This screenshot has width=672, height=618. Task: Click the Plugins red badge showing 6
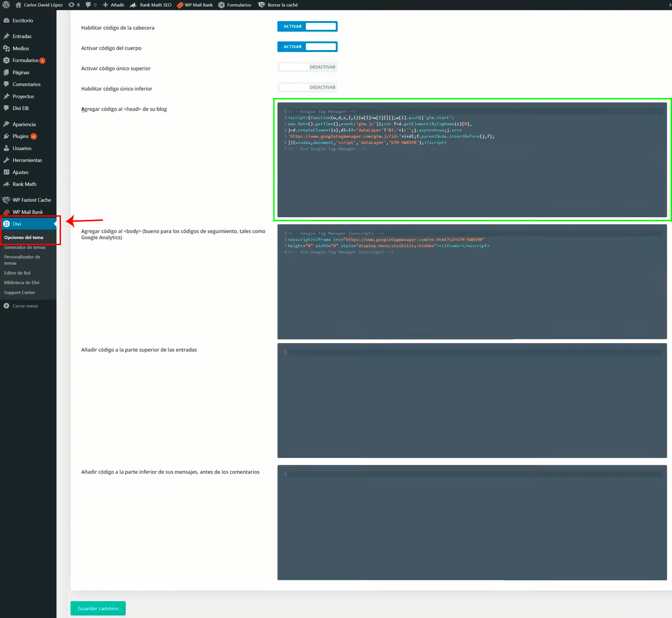point(34,136)
